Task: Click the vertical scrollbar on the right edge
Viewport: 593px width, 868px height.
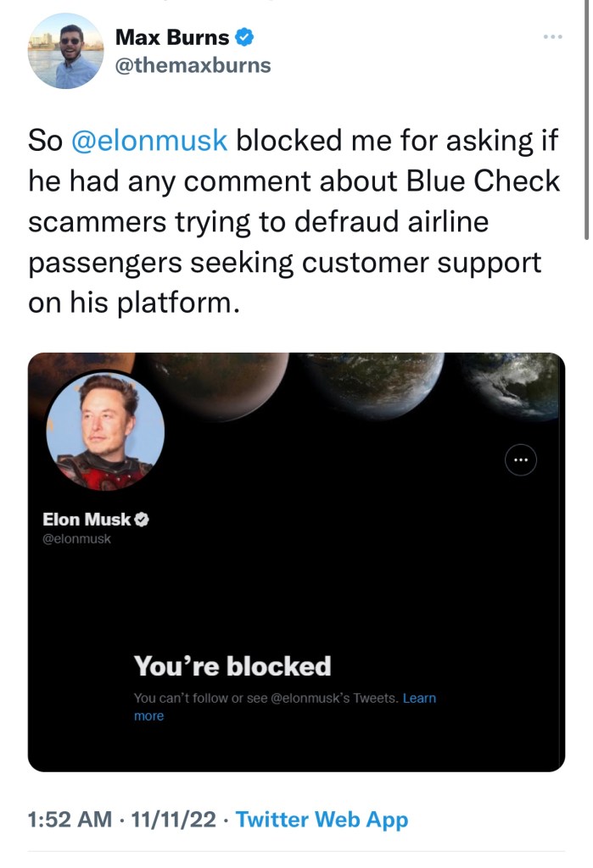Action: tap(587, 127)
